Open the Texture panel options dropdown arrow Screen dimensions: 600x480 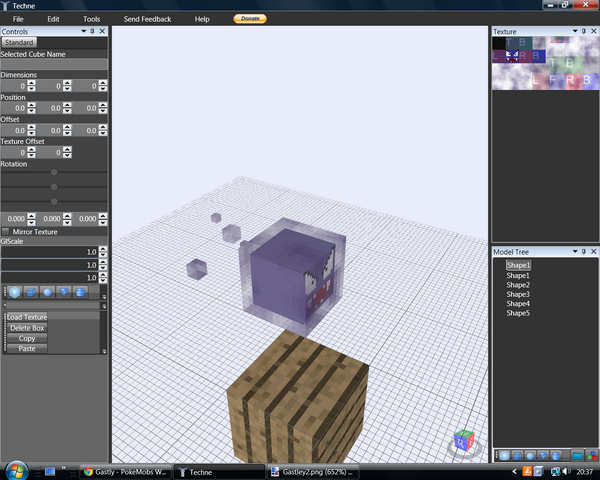pos(575,31)
